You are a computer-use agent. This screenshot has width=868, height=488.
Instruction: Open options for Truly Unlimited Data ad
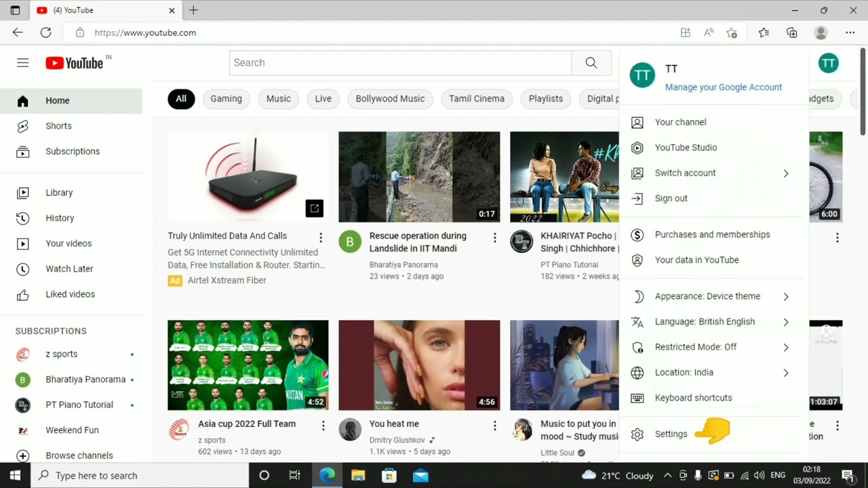(321, 238)
